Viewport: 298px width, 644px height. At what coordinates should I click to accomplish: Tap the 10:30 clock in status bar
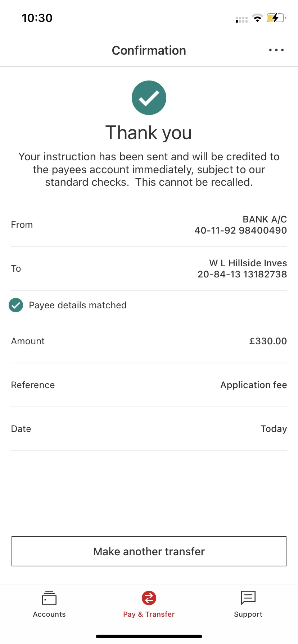click(x=37, y=18)
